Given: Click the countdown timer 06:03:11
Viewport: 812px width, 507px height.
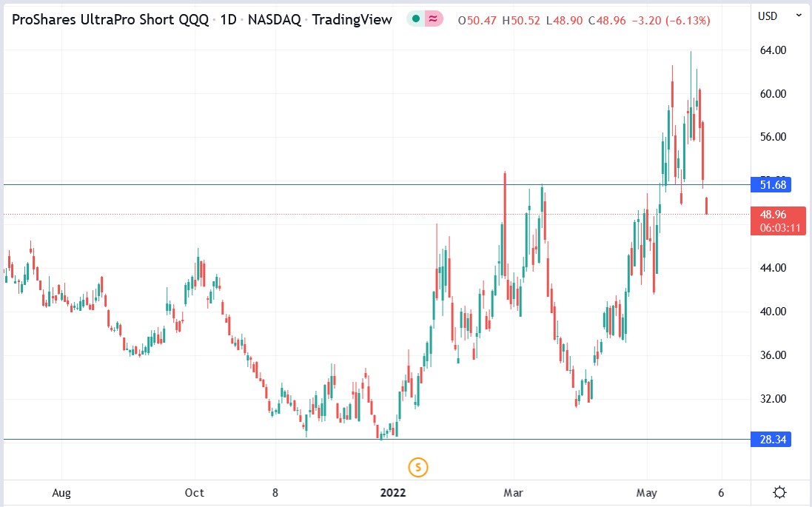Looking at the screenshot, I should (780, 228).
